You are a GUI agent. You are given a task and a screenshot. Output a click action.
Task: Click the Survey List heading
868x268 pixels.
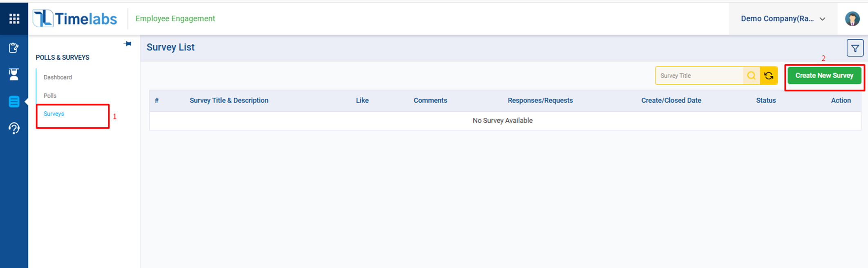click(x=170, y=47)
